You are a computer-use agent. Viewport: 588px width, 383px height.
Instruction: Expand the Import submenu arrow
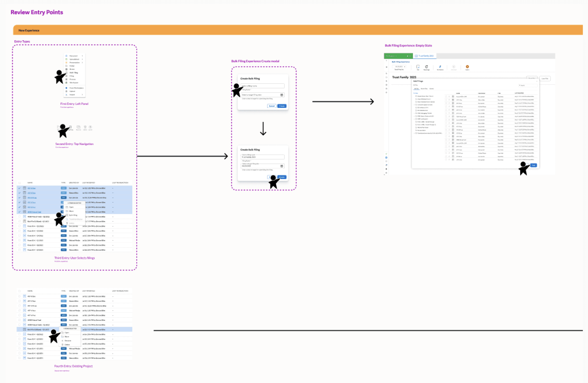[82, 95]
